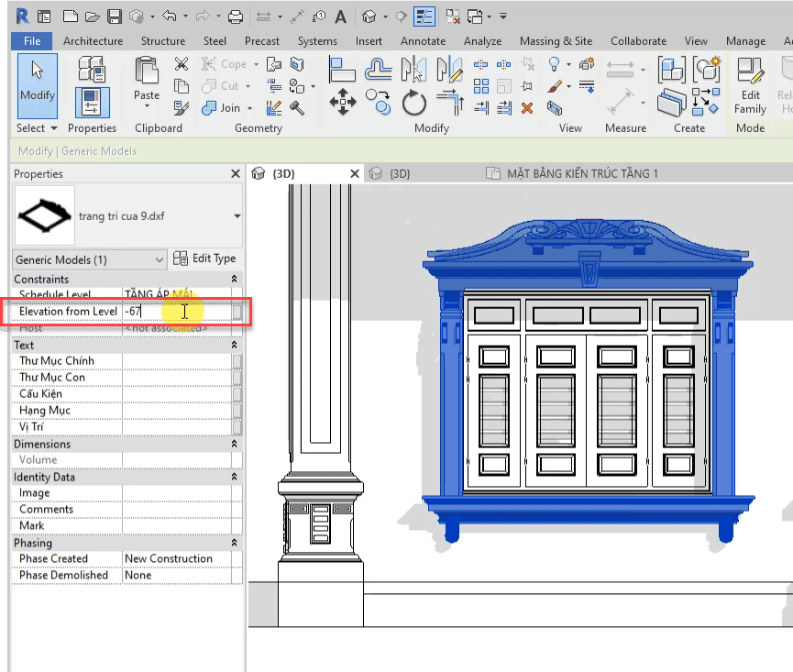This screenshot has width=793, height=672.
Task: Click the Phase Demolished value None
Action: coord(138,576)
